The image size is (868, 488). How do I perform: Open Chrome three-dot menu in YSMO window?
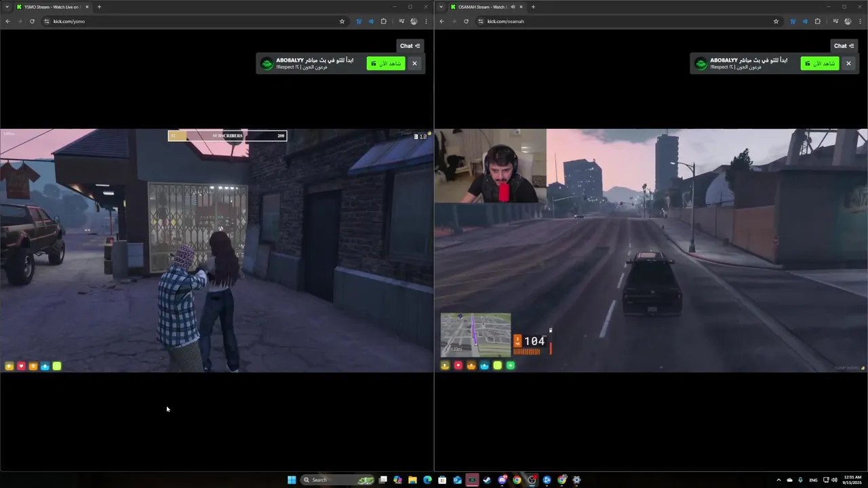tap(426, 21)
